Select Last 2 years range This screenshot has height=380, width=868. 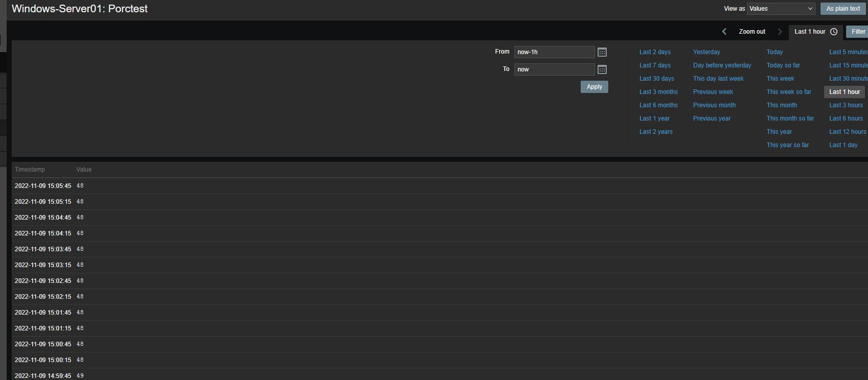656,132
